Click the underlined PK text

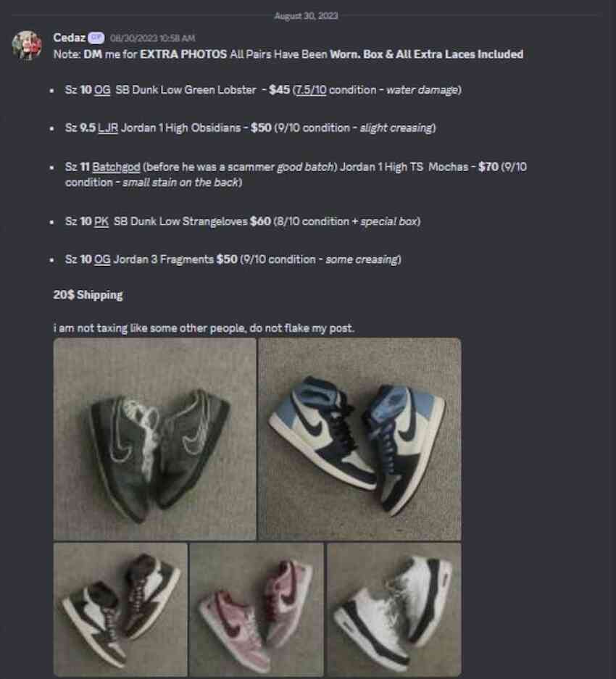tap(101, 221)
